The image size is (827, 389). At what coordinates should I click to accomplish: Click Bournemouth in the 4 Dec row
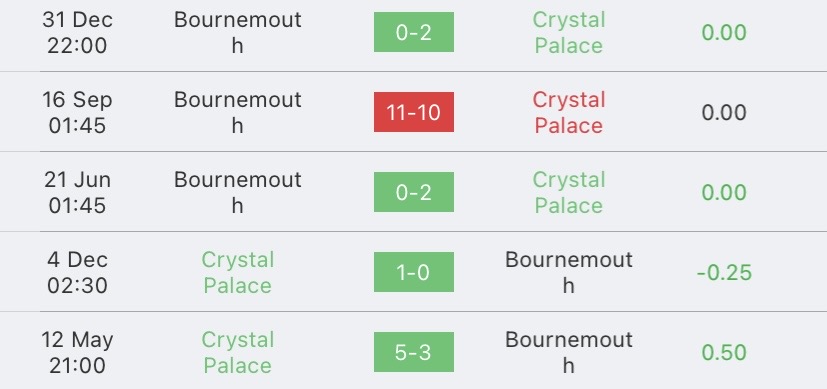[569, 273]
